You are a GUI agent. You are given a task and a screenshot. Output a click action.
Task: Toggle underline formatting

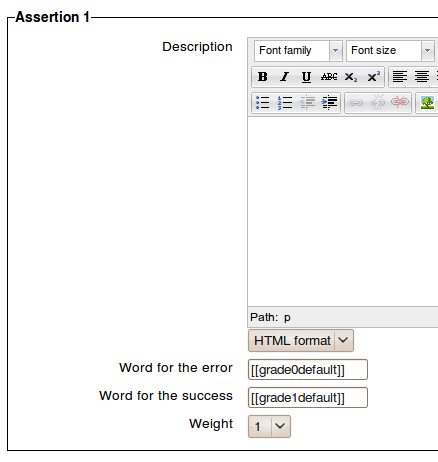point(306,77)
